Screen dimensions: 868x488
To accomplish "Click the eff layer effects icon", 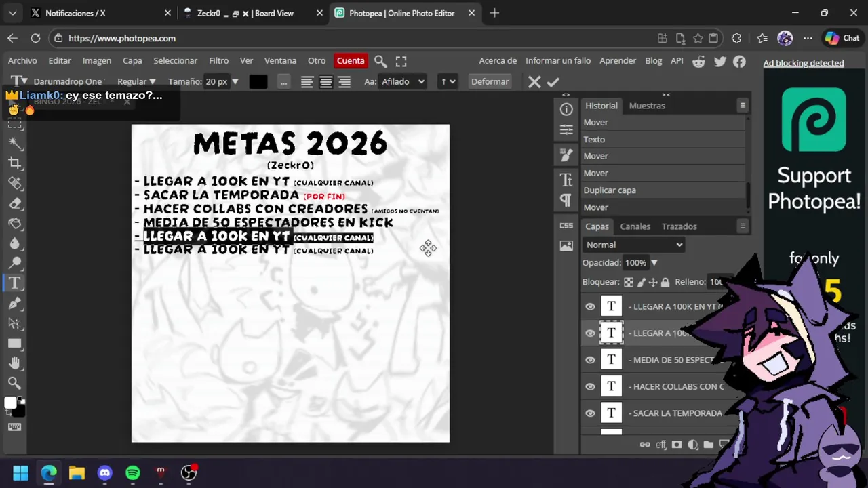I will tap(661, 445).
